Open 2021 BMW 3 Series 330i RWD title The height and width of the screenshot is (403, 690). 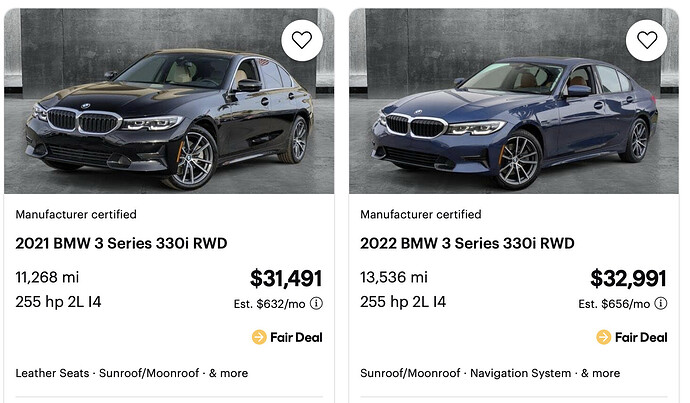pyautogui.click(x=121, y=242)
